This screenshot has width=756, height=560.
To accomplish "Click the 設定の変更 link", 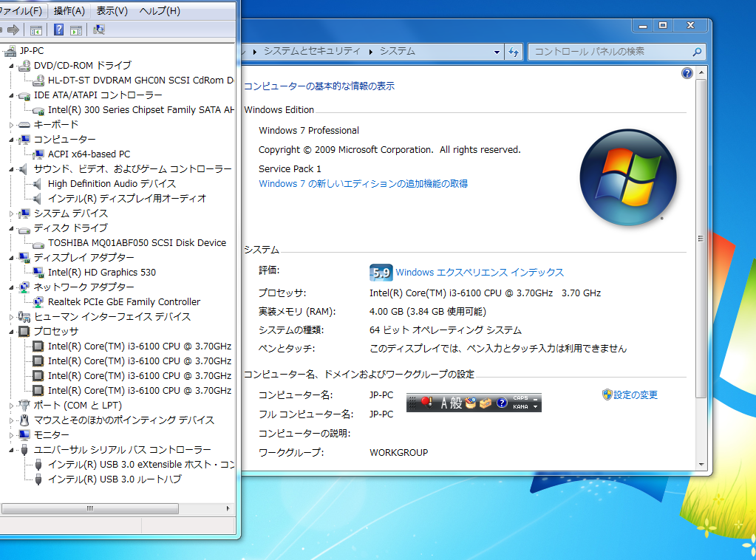I will click(635, 395).
